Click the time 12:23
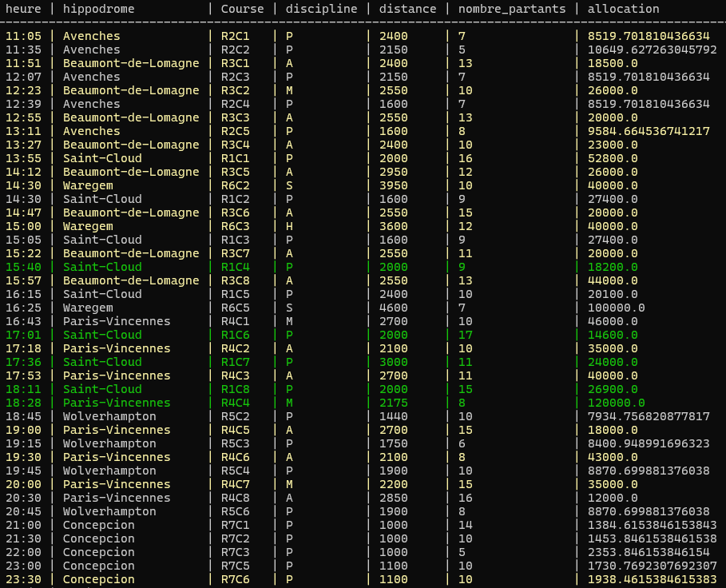Image resolution: width=726 pixels, height=588 pixels. point(23,90)
